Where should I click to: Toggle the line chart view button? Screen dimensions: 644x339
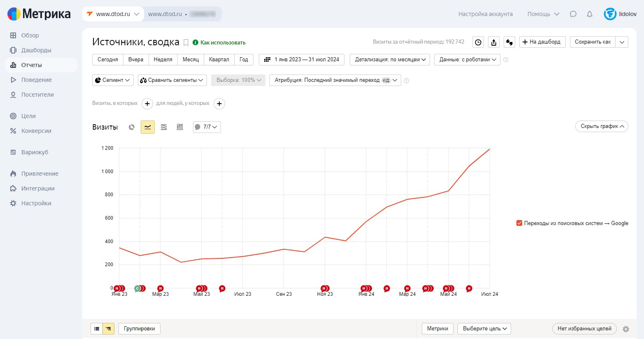[148, 127]
